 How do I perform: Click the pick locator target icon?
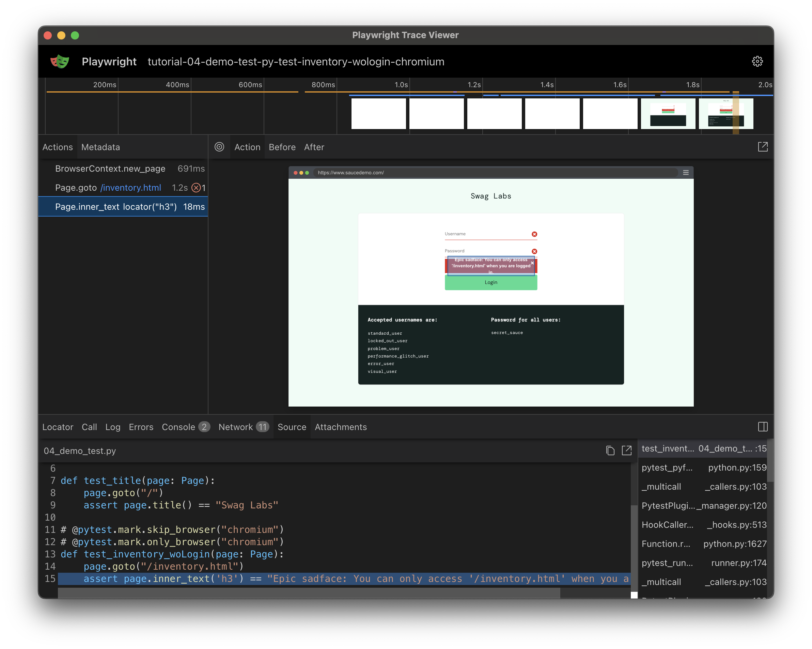click(x=219, y=147)
